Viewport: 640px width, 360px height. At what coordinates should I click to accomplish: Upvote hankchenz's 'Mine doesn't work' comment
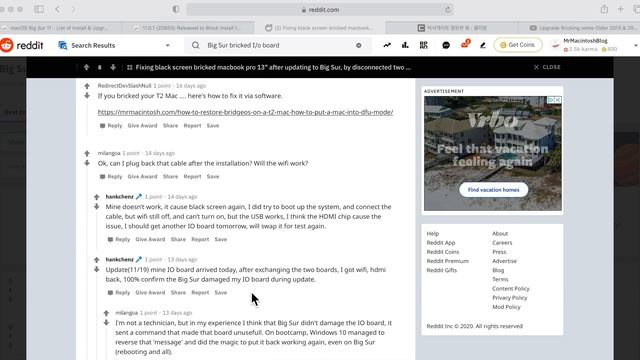pos(97,197)
